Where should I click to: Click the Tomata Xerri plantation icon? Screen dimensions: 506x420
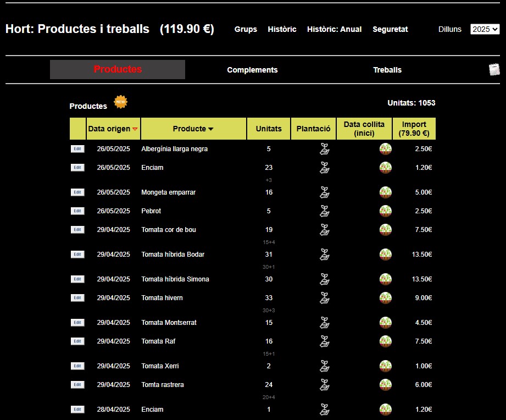coord(324,366)
